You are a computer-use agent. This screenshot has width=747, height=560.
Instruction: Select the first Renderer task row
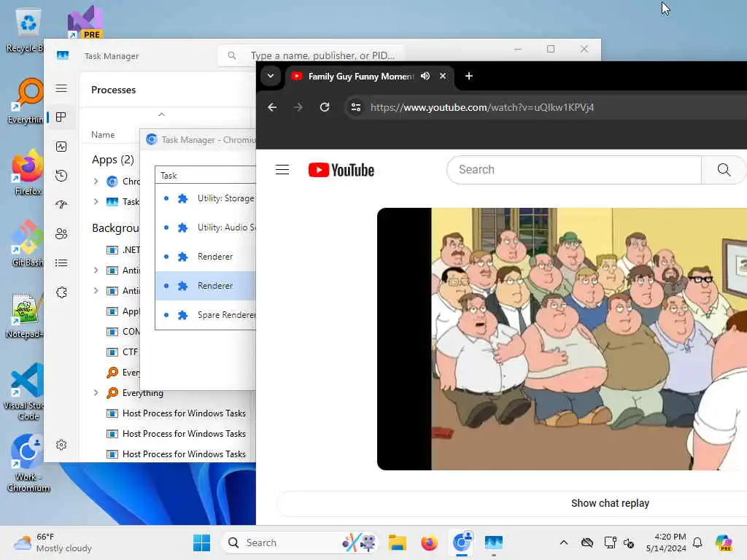(206, 257)
